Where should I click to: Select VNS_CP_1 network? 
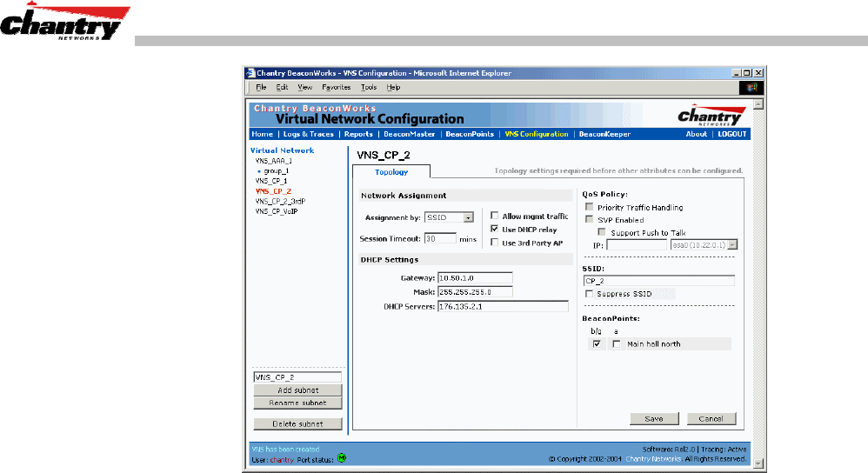(271, 181)
